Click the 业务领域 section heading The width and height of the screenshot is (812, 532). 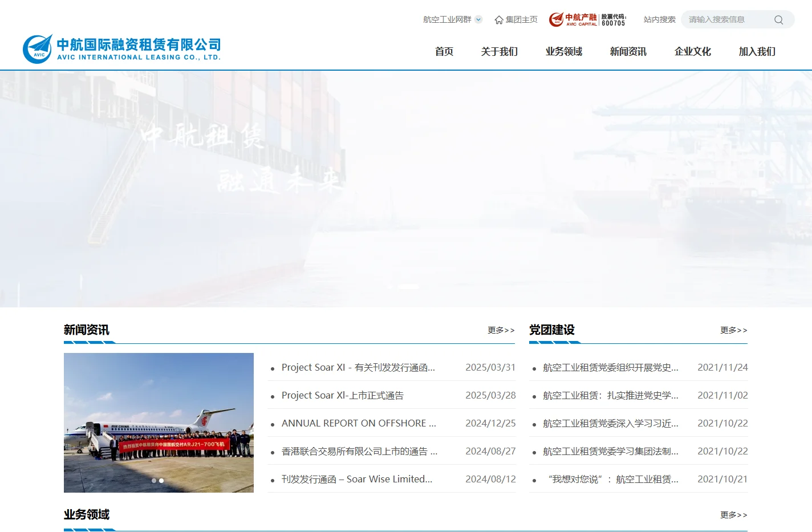[x=87, y=514]
